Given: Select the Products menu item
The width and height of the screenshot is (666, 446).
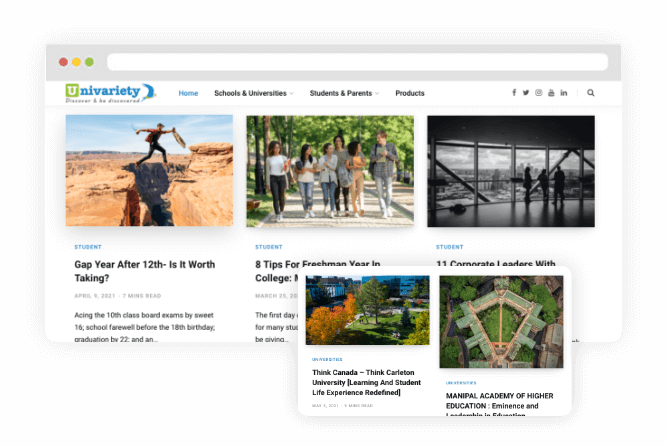Looking at the screenshot, I should [410, 93].
